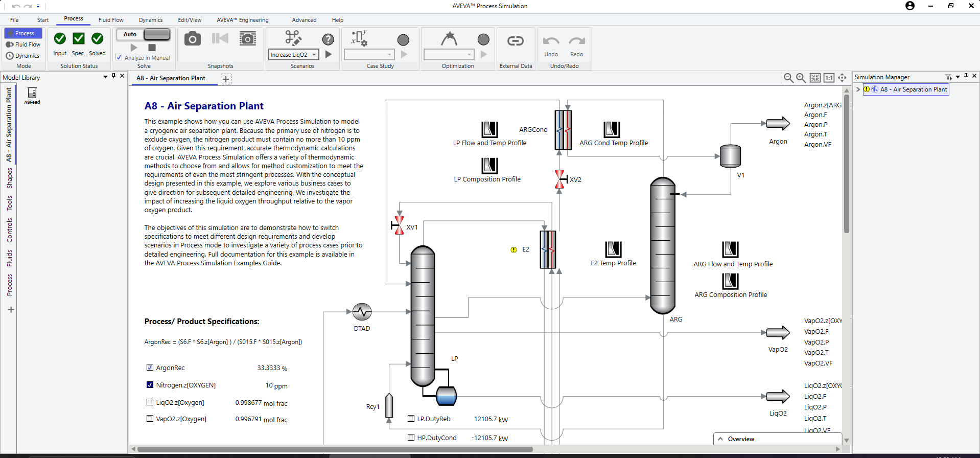This screenshot has width=980, height=458.
Task: Select the DTAD unit icon on the flowsheet
Action: [362, 312]
